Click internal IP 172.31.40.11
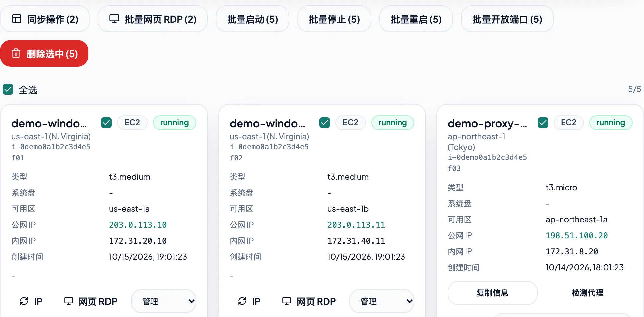644x317 pixels. (356, 241)
